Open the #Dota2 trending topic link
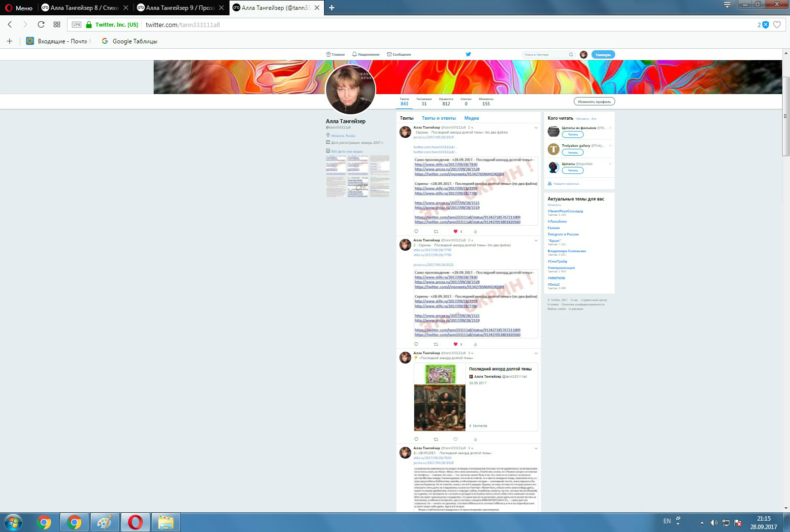 click(554, 285)
